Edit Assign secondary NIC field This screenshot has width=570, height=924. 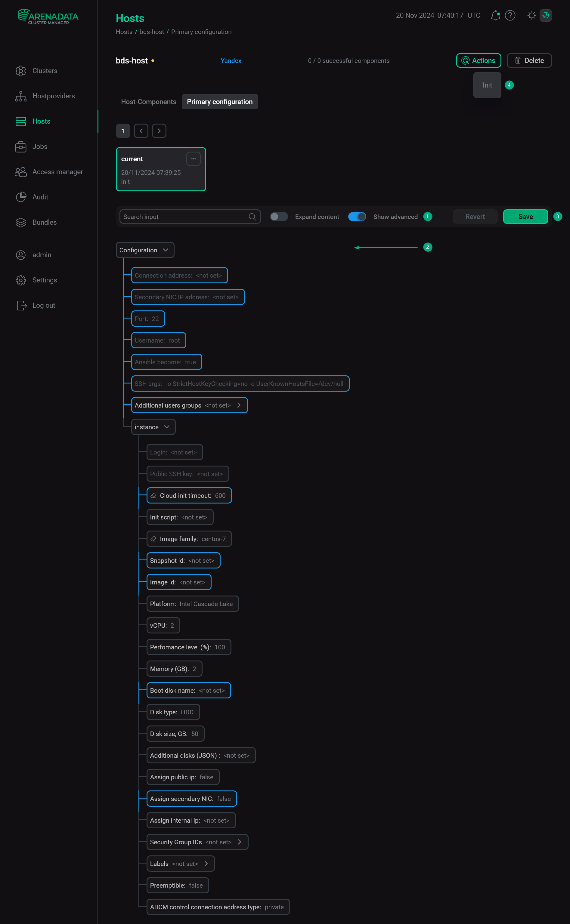coord(191,799)
